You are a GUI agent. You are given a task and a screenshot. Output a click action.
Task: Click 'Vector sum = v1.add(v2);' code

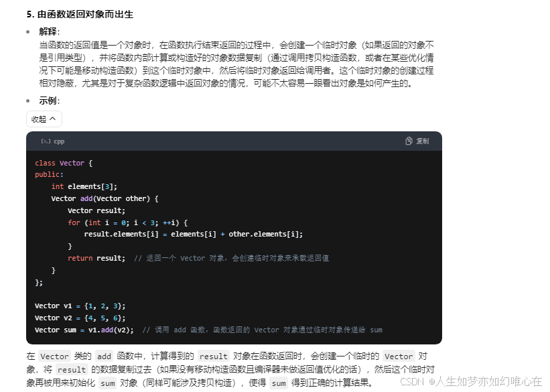[84, 330]
